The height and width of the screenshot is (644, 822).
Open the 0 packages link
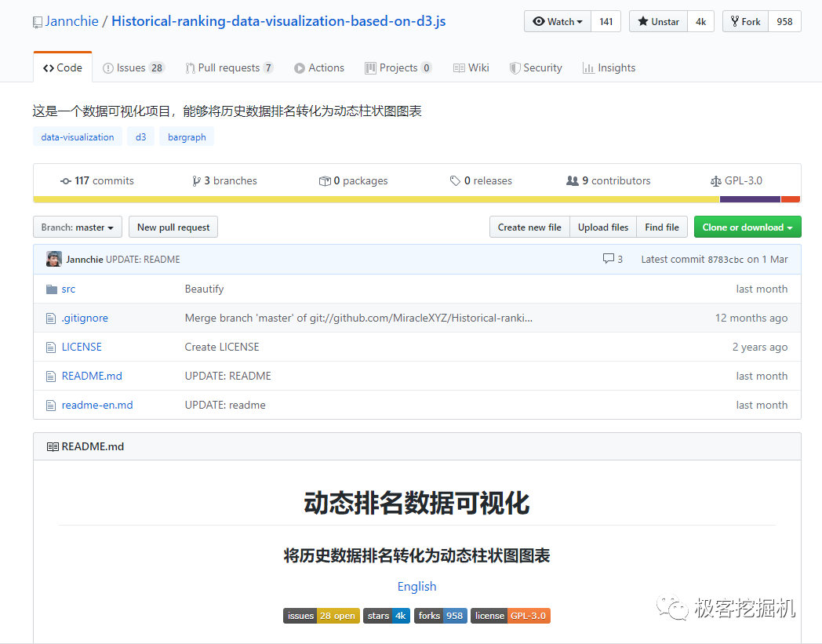[x=353, y=181]
